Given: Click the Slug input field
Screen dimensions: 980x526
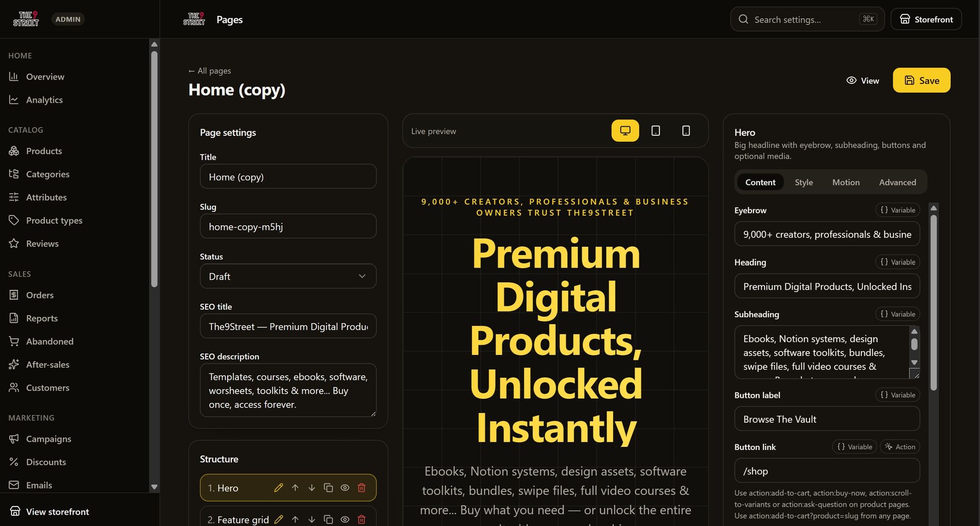Looking at the screenshot, I should [288, 226].
